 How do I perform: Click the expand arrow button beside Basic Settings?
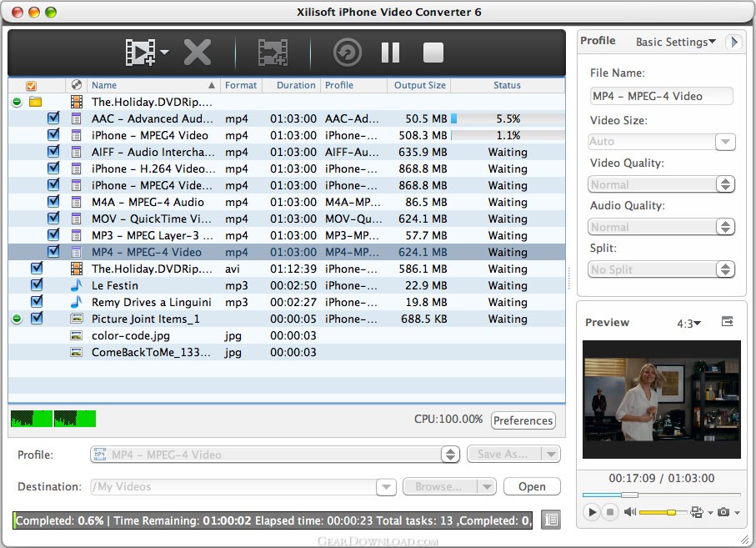pyautogui.click(x=733, y=42)
